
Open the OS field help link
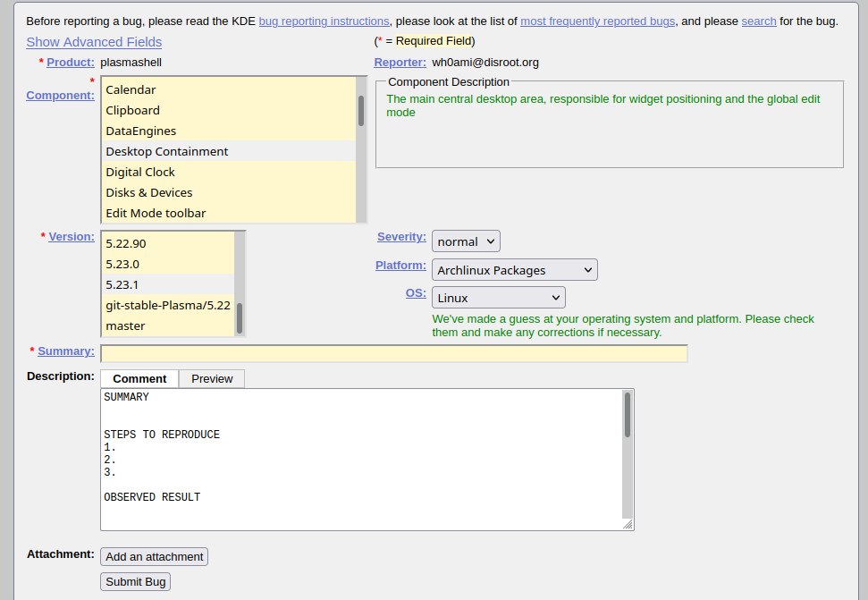(416, 292)
